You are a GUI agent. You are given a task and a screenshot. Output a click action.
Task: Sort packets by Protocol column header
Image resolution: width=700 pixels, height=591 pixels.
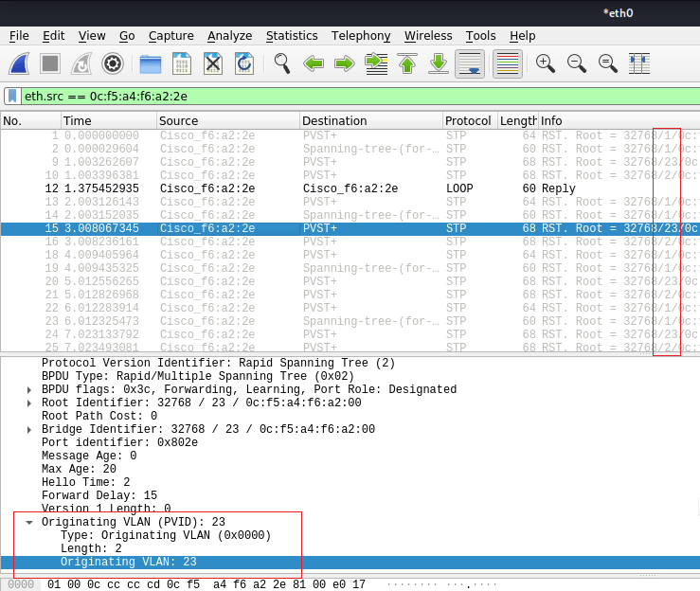coord(468,121)
